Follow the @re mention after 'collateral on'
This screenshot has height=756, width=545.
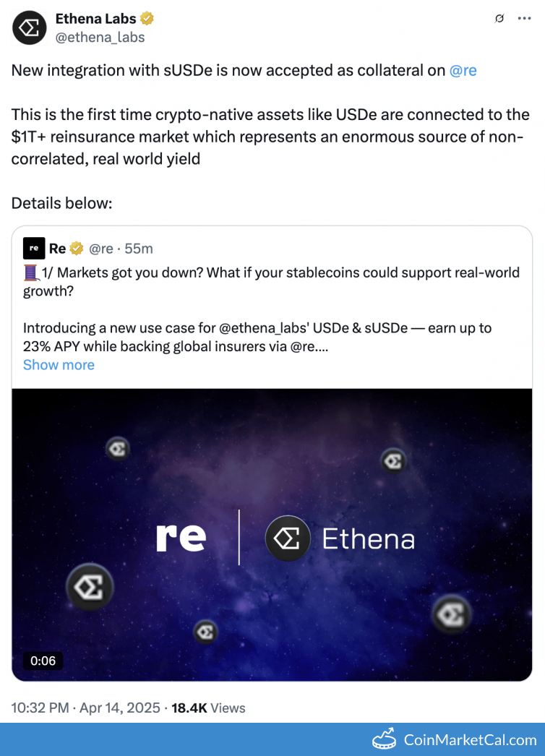point(463,71)
